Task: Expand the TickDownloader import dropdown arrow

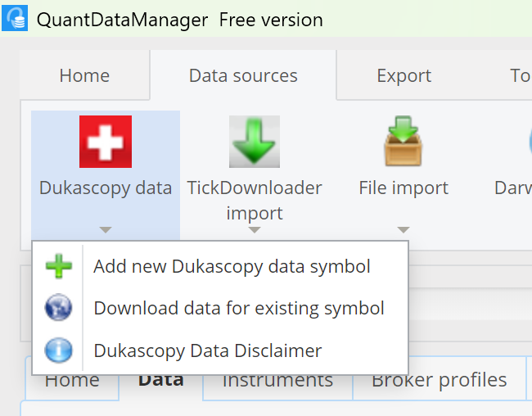Action: (254, 230)
